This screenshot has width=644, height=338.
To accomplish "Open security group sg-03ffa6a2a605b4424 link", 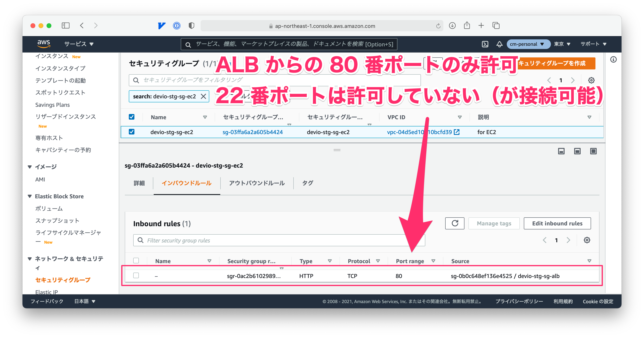I will pyautogui.click(x=253, y=132).
